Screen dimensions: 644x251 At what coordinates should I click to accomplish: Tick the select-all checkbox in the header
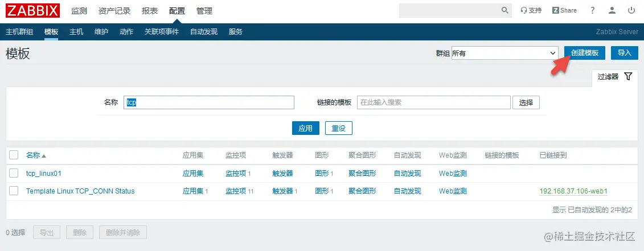(x=14, y=155)
